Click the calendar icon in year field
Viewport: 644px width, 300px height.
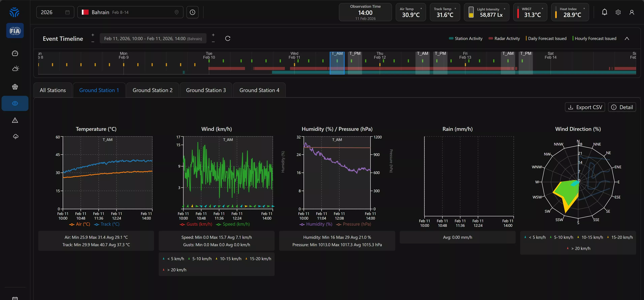click(x=67, y=12)
